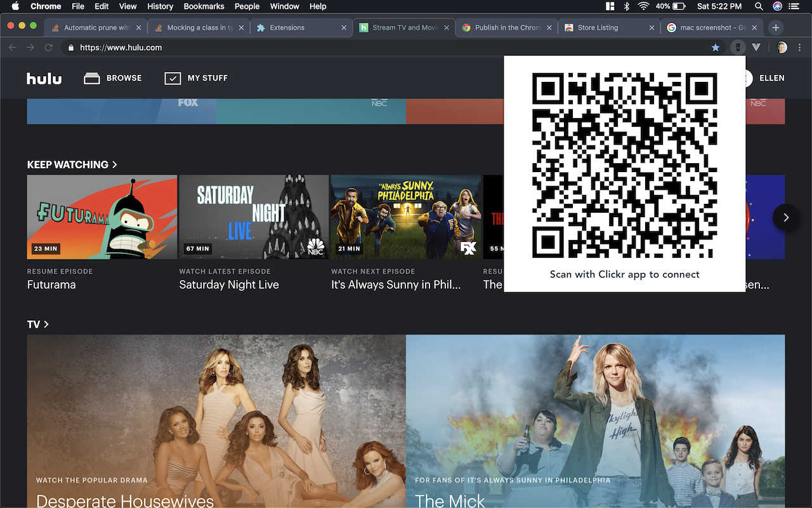Click the Wi-Fi menu bar icon
This screenshot has height=508, width=812.
point(644,6)
